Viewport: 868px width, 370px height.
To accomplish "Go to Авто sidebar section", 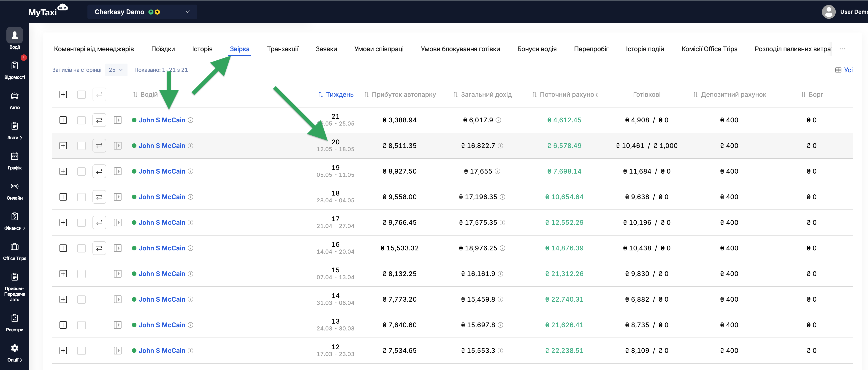I will click(x=14, y=100).
